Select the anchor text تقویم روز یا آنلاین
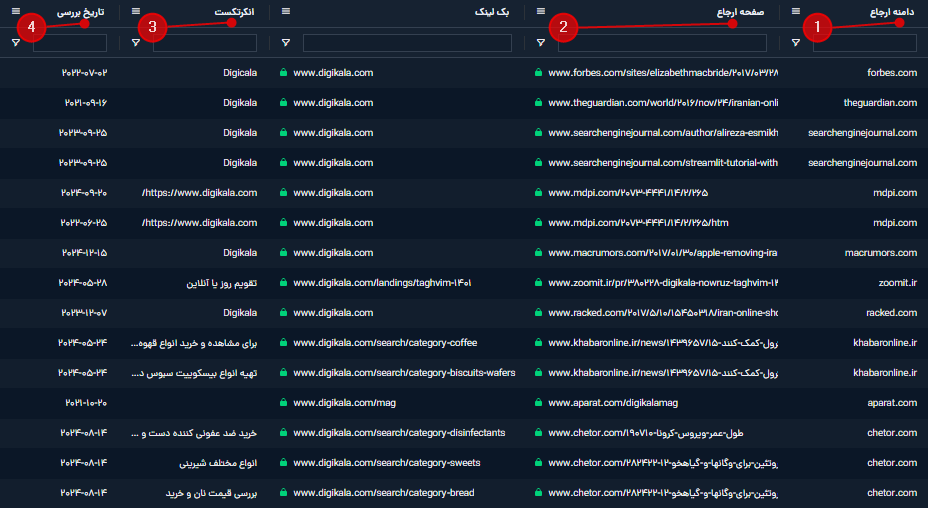This screenshot has height=508, width=928. pos(222,283)
